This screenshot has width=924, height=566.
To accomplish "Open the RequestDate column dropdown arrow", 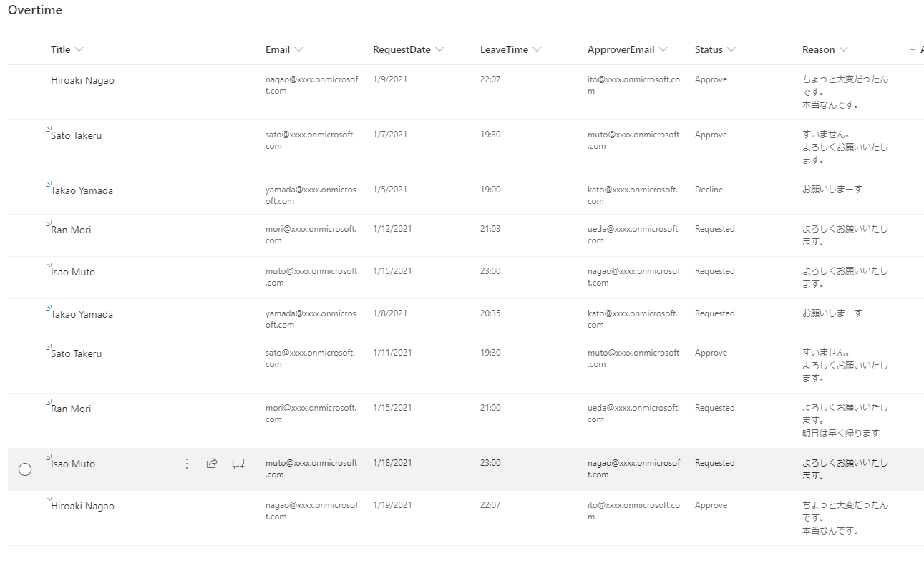I will tap(439, 50).
